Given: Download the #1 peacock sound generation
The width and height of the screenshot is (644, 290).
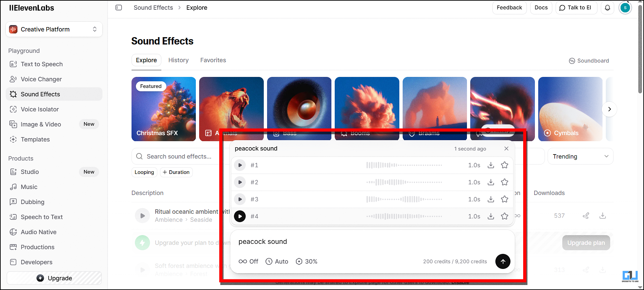Looking at the screenshot, I should point(491,165).
